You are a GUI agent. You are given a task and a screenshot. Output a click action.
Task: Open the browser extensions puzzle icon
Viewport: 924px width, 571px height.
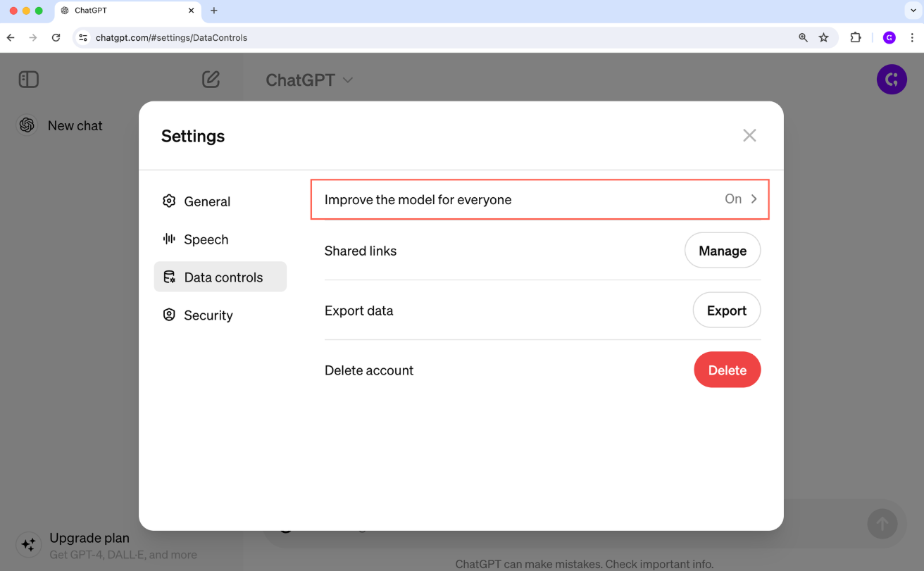(x=856, y=37)
